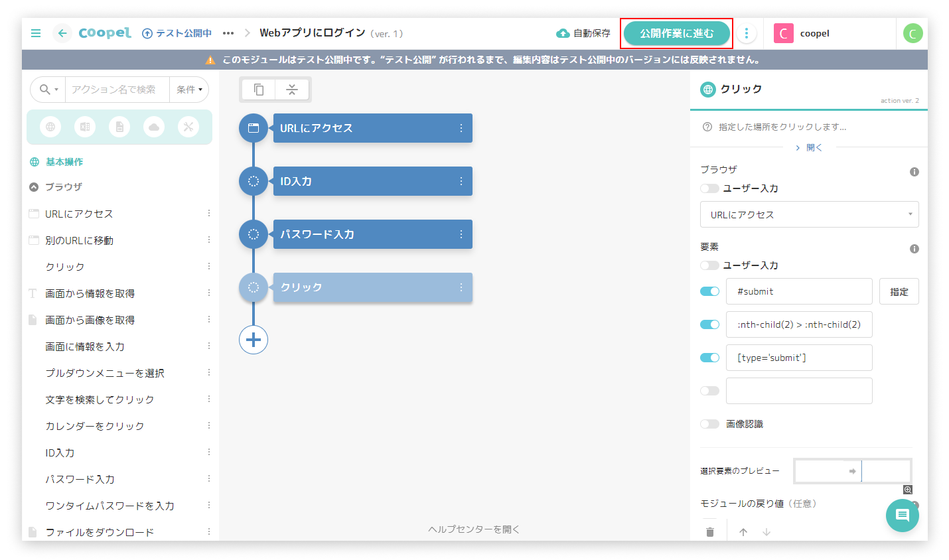Open the URLにアクセス browser dropdown
The height and width of the screenshot is (560, 949).
(x=809, y=214)
